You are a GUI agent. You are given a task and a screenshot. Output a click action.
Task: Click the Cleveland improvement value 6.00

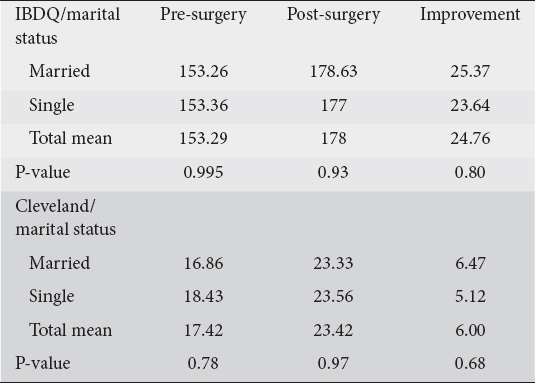coord(470,330)
